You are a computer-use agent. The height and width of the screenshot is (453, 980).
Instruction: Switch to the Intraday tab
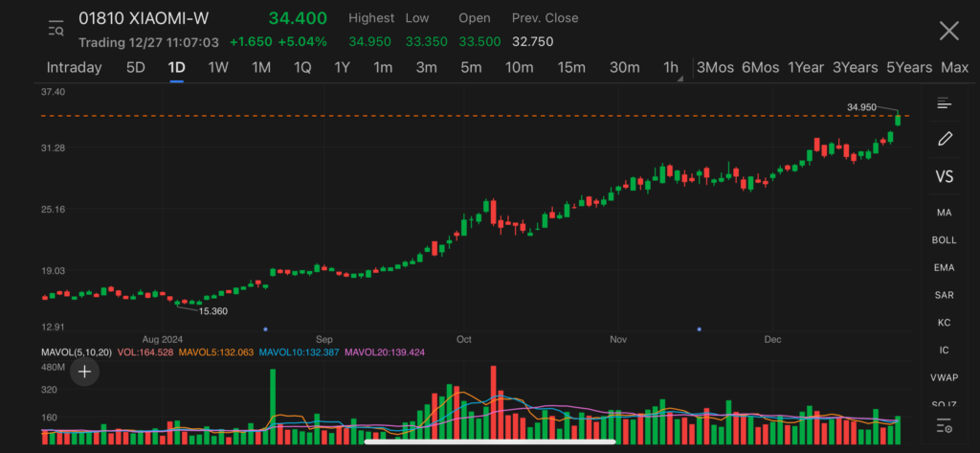74,68
